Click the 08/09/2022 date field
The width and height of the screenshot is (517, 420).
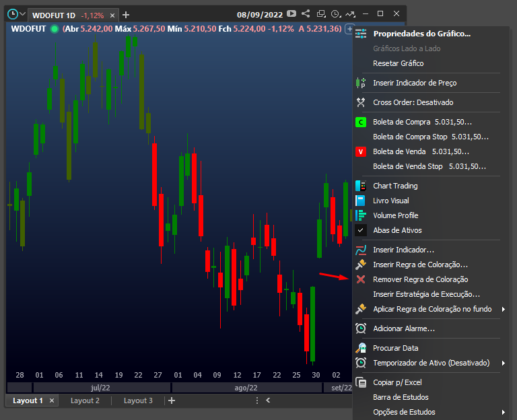click(x=260, y=15)
